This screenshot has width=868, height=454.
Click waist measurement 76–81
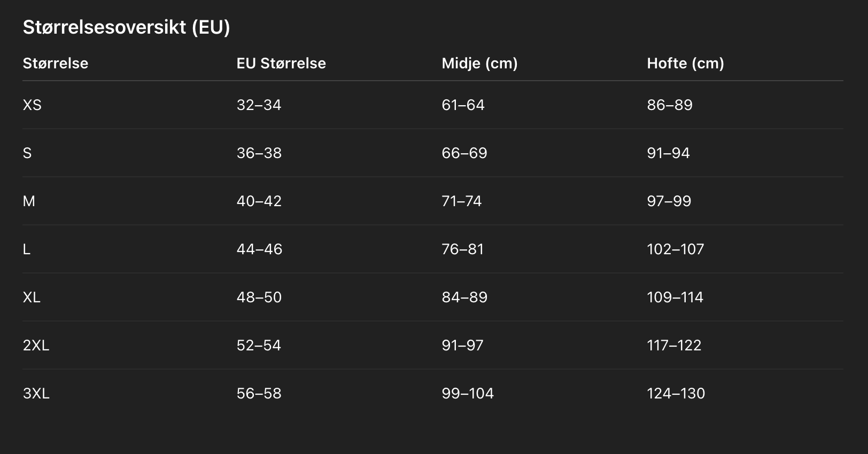click(x=462, y=249)
